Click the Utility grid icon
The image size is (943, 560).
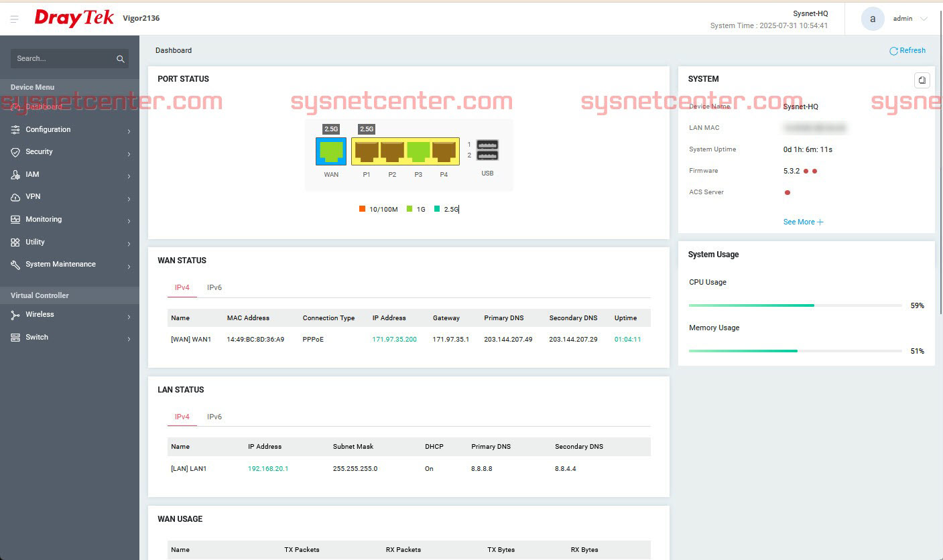coord(15,242)
